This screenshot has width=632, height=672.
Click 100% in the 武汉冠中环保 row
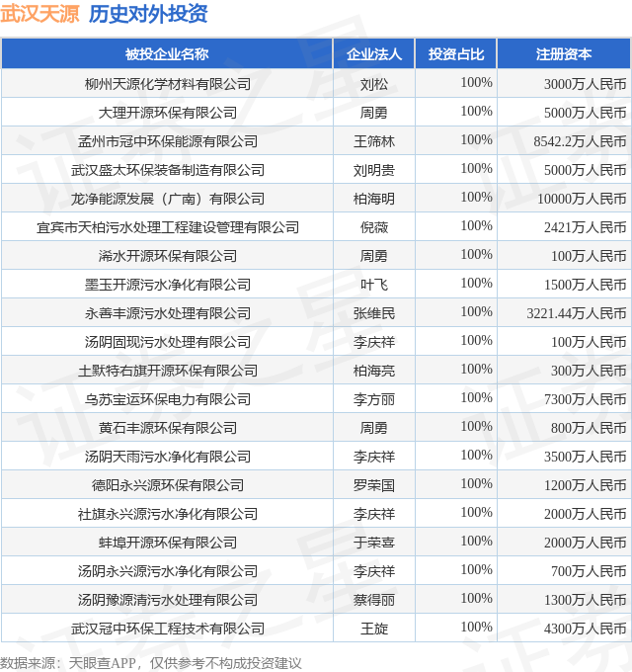tap(476, 627)
